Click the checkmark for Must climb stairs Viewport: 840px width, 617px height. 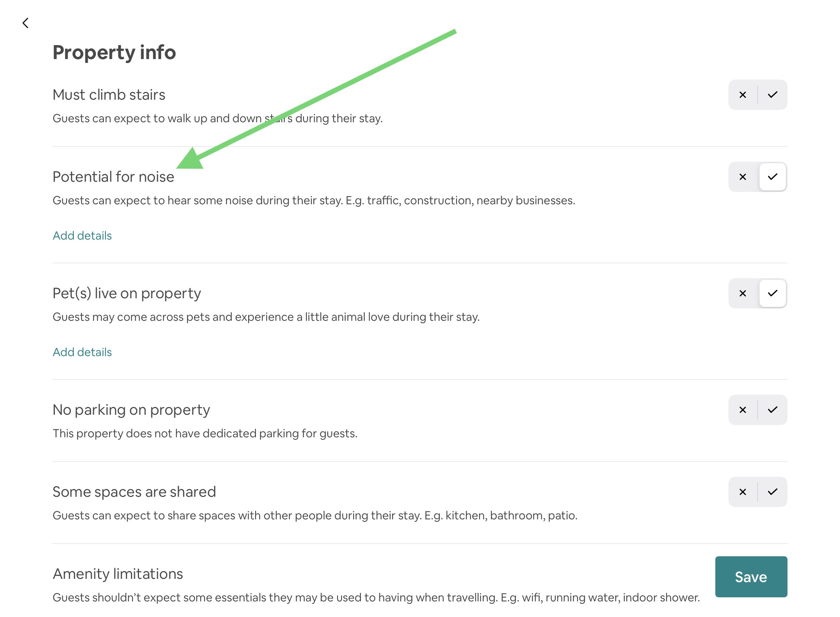773,95
